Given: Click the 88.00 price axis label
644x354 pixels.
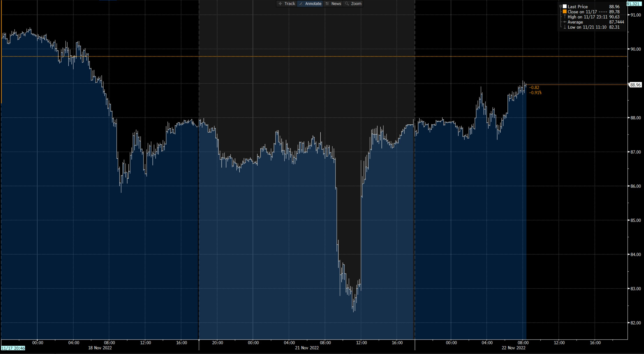Looking at the screenshot, I should (636, 118).
